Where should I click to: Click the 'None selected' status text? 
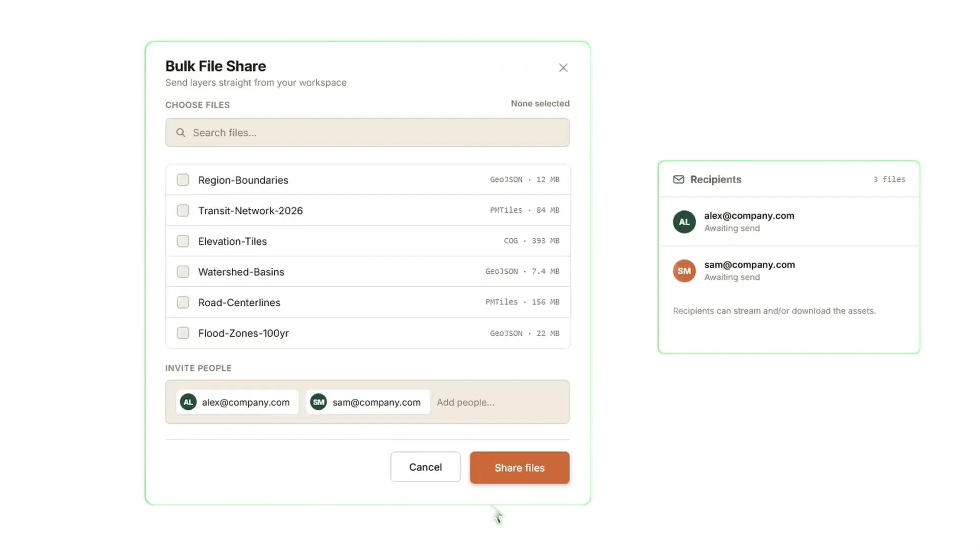coord(540,104)
